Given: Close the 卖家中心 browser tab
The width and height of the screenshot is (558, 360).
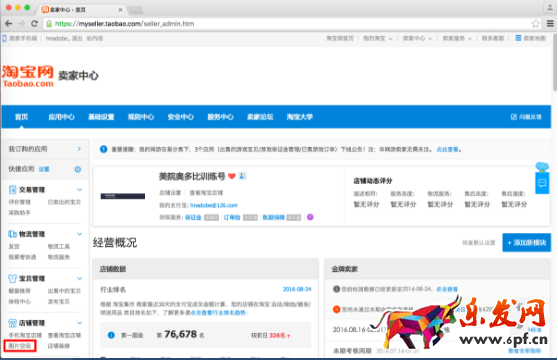Looking at the screenshot, I should [x=120, y=10].
